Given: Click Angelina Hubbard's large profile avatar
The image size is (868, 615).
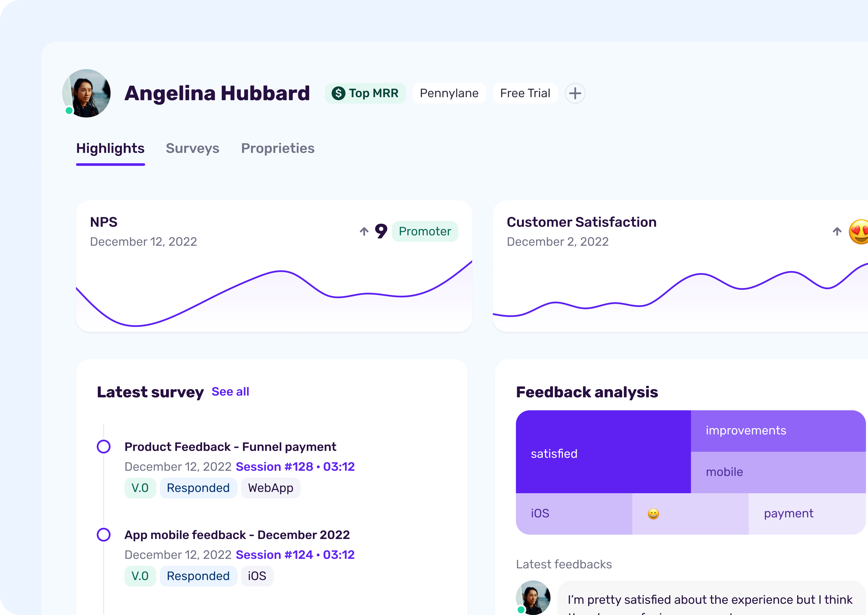Looking at the screenshot, I should coord(86,93).
